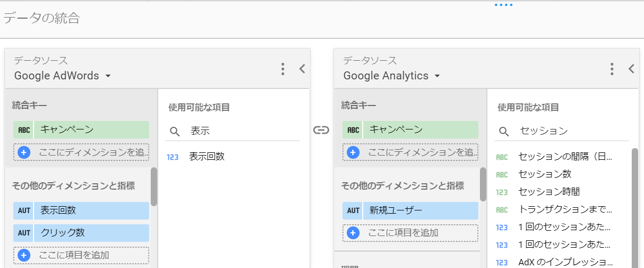Viewport: 644px width, 268px height.
Task: Click AUT aggregation icon on 新規ユーザー chip
Action: 353,210
